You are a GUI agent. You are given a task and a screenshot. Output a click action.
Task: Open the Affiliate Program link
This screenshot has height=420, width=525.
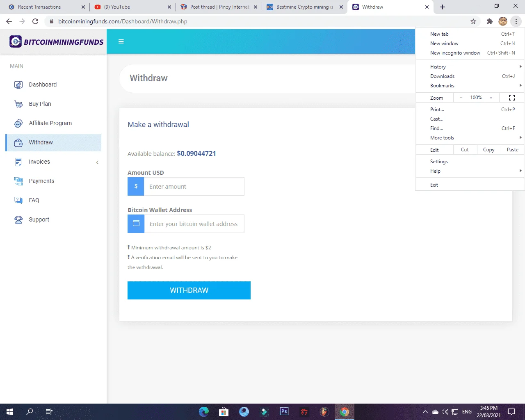coord(50,123)
